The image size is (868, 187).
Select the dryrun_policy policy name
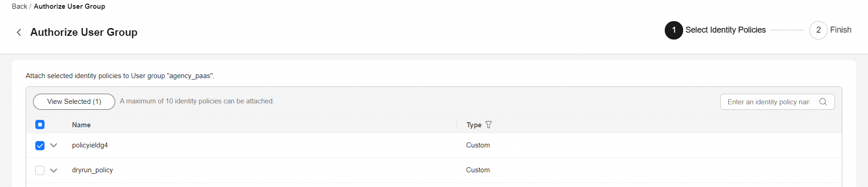[x=92, y=170]
